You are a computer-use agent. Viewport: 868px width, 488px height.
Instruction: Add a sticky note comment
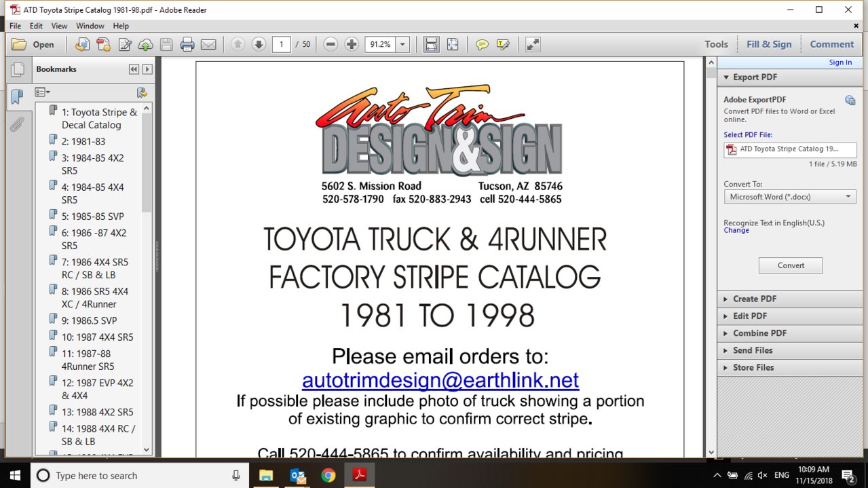[x=482, y=44]
